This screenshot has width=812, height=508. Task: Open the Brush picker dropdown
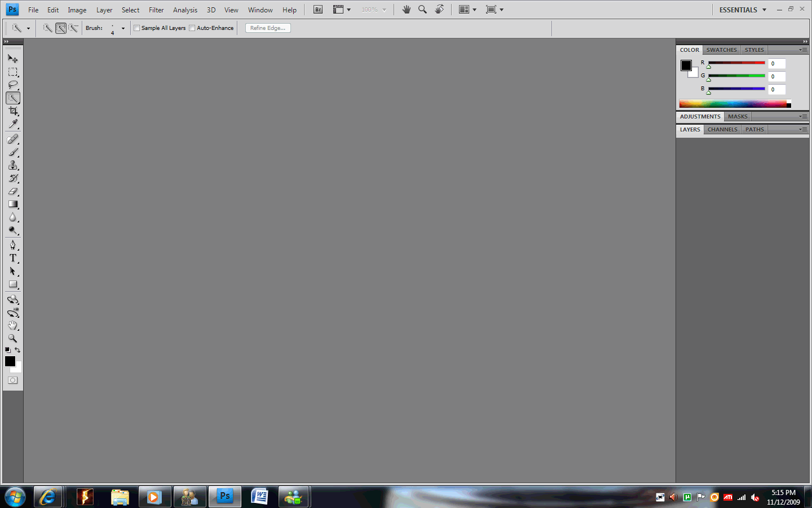pos(123,28)
